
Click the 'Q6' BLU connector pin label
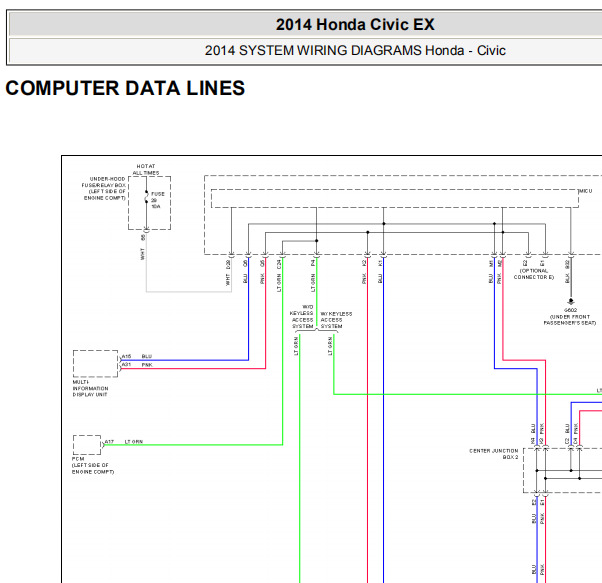tap(245, 263)
